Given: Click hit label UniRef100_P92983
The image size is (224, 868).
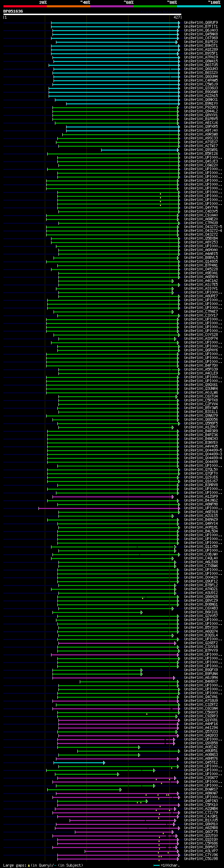Looking at the screenshot, I should click(201, 107).
